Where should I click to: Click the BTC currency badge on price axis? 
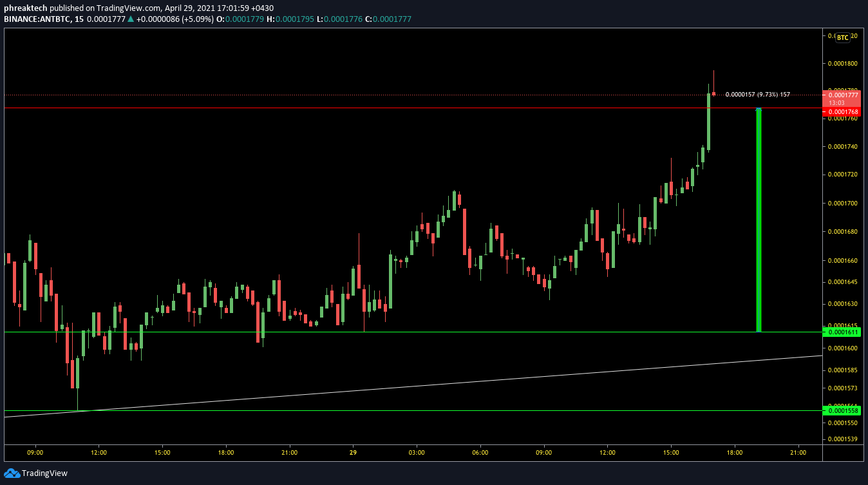tap(843, 37)
